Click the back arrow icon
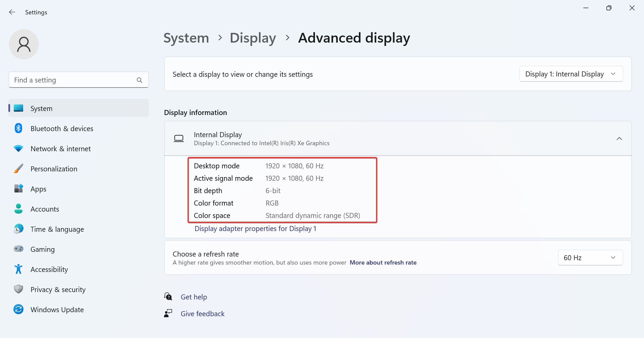644x338 pixels. tap(12, 12)
